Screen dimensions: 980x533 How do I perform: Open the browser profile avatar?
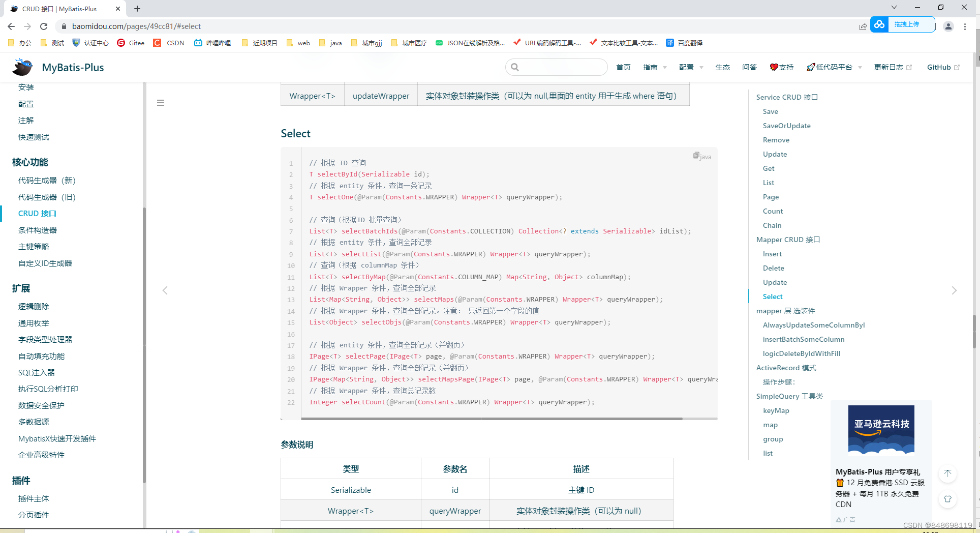948,26
